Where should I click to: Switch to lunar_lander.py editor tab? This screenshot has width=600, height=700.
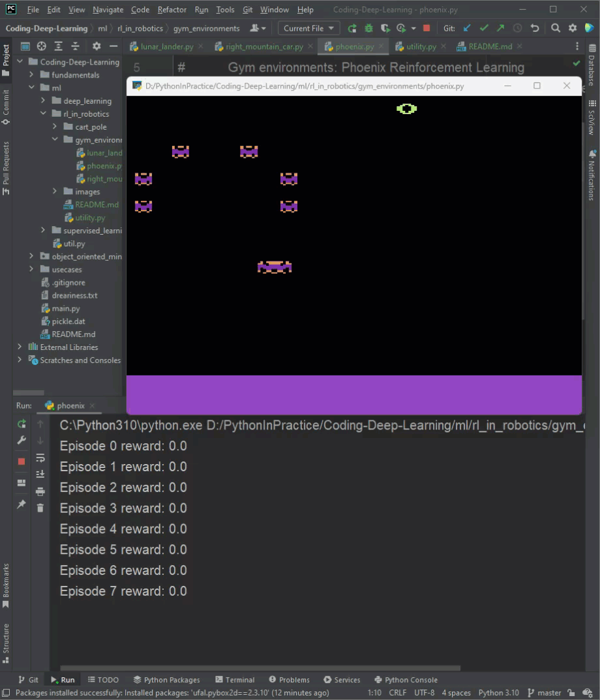point(166,46)
